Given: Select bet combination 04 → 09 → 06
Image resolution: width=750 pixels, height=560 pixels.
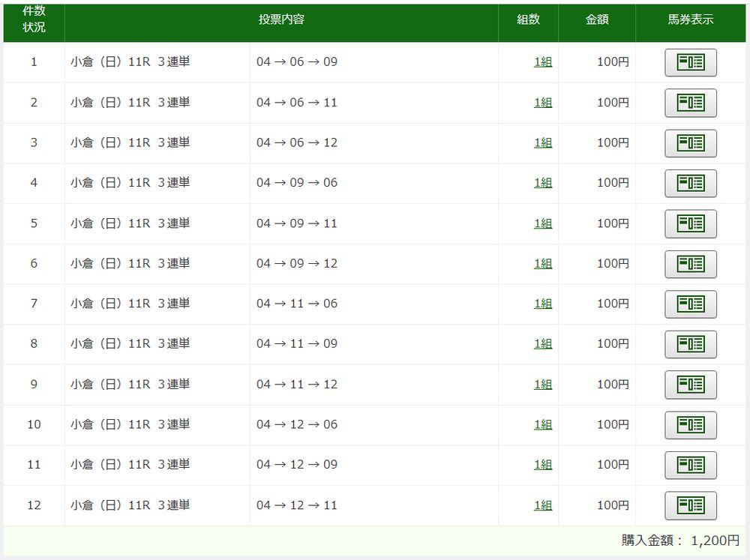Looking at the screenshot, I should click(x=297, y=183).
